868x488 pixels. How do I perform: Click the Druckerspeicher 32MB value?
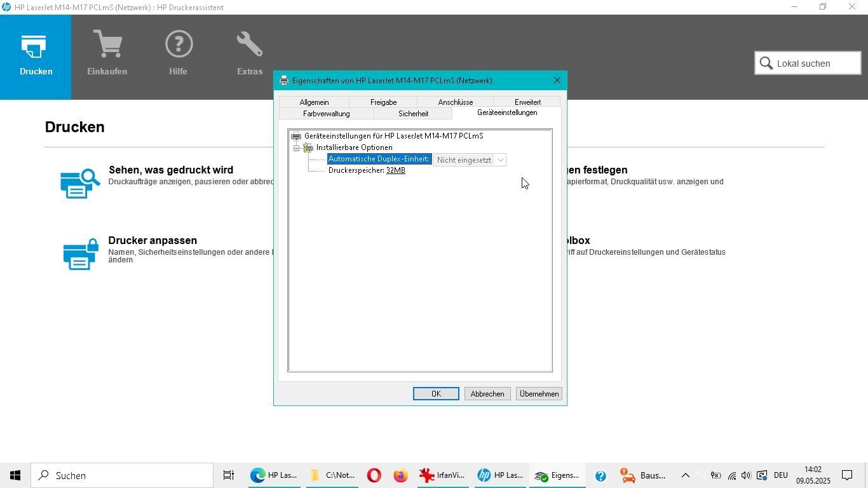[395, 170]
